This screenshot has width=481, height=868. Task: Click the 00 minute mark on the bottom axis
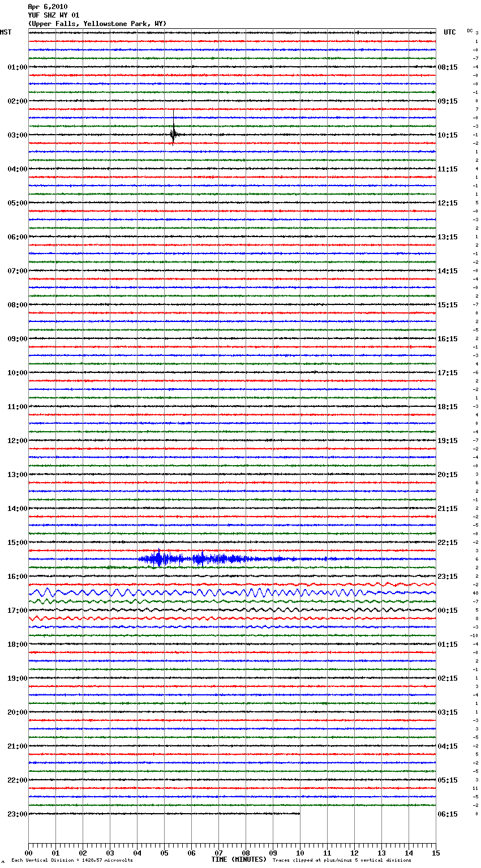point(28,853)
